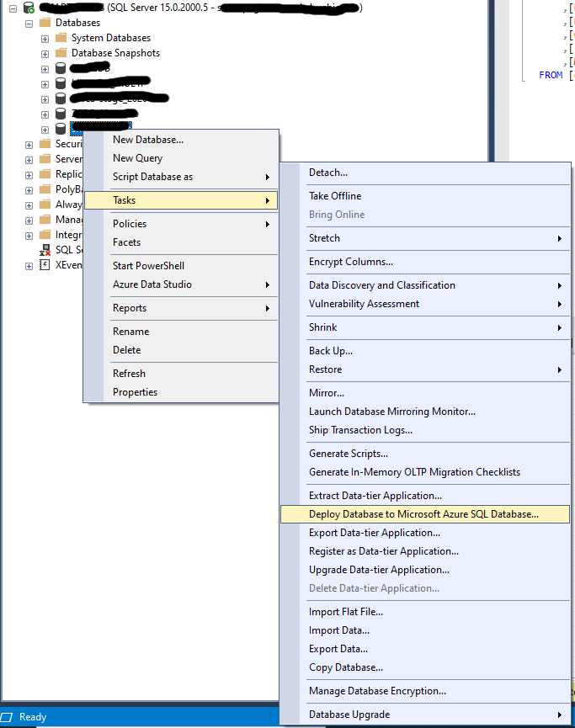This screenshot has height=728, width=575.
Task: Click the Database Snapshots folder icon
Action: (x=61, y=53)
